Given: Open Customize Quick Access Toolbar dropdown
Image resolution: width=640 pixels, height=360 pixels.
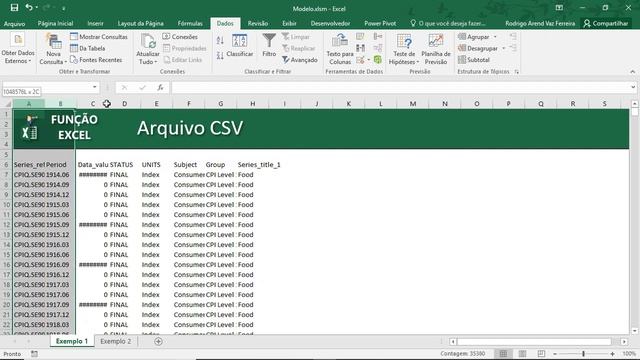Looking at the screenshot, I should (x=64, y=8).
